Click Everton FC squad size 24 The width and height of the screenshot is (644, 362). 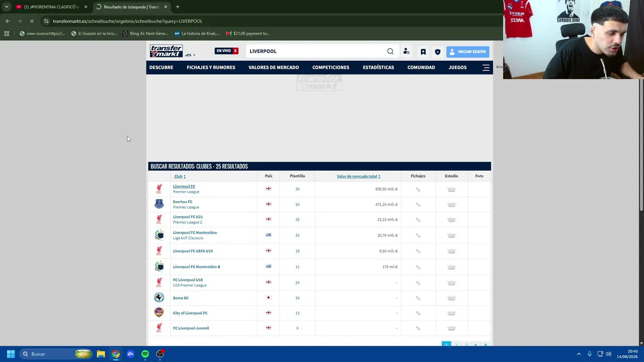(297, 205)
